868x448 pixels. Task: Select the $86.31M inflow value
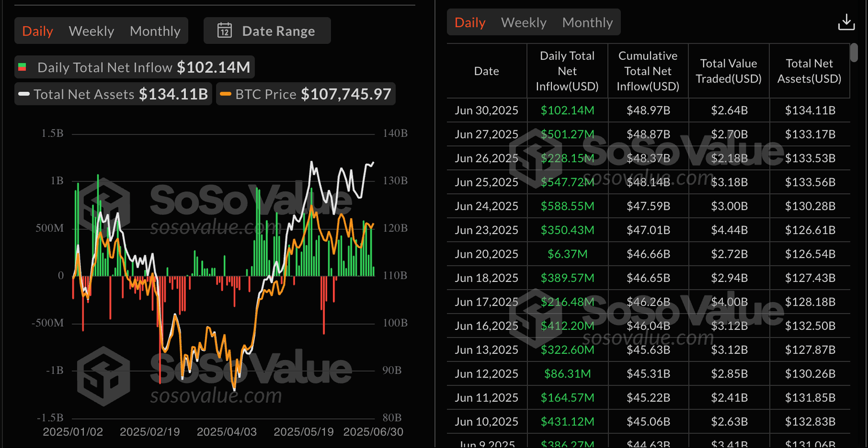tap(567, 374)
